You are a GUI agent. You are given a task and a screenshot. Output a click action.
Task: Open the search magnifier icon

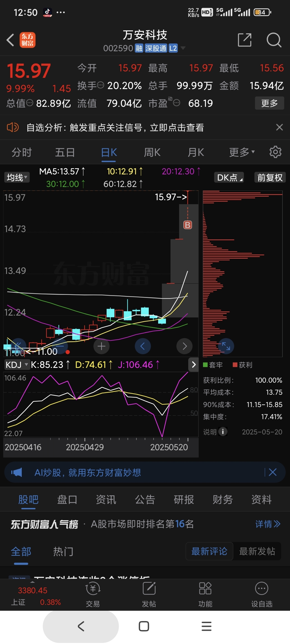(274, 40)
